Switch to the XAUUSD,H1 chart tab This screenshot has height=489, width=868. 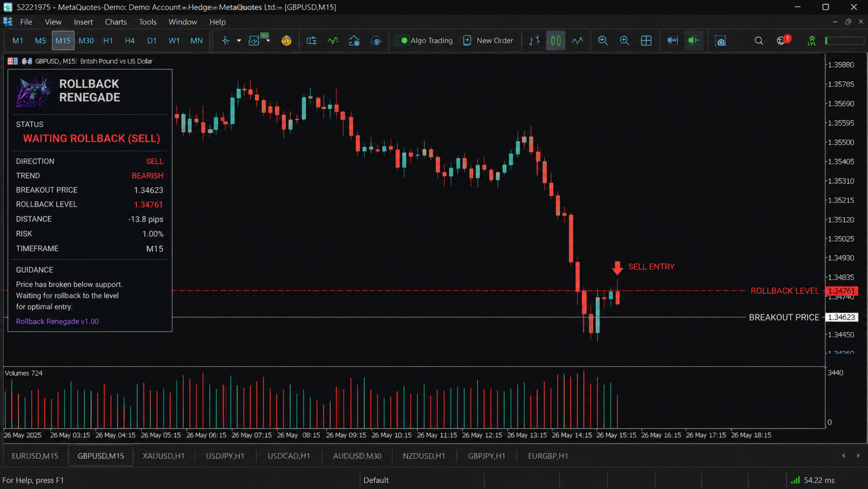(x=164, y=456)
